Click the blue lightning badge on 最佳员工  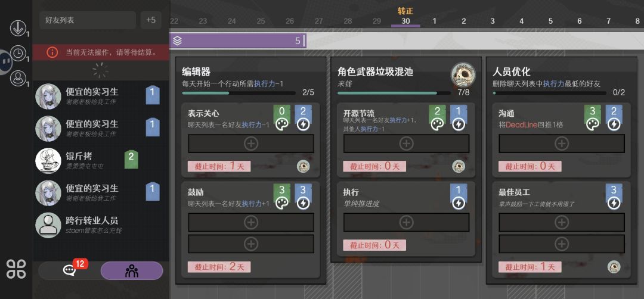pos(614,197)
